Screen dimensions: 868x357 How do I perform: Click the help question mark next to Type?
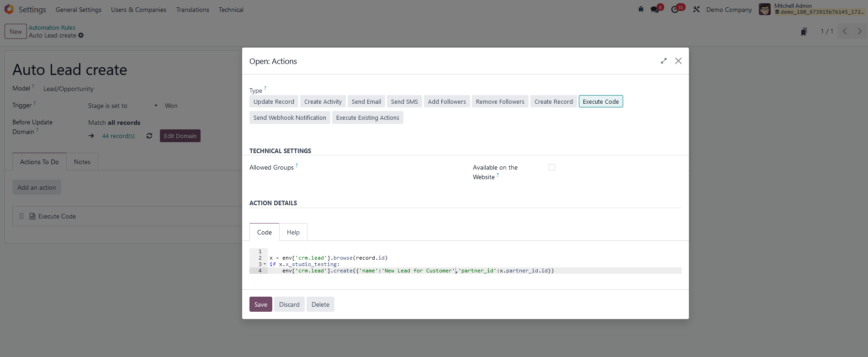(265, 88)
